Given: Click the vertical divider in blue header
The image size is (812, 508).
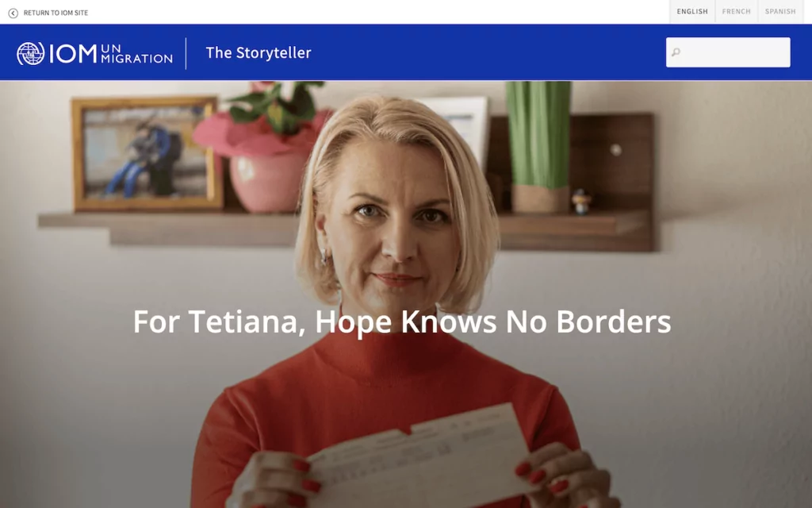Looking at the screenshot, I should point(186,53).
